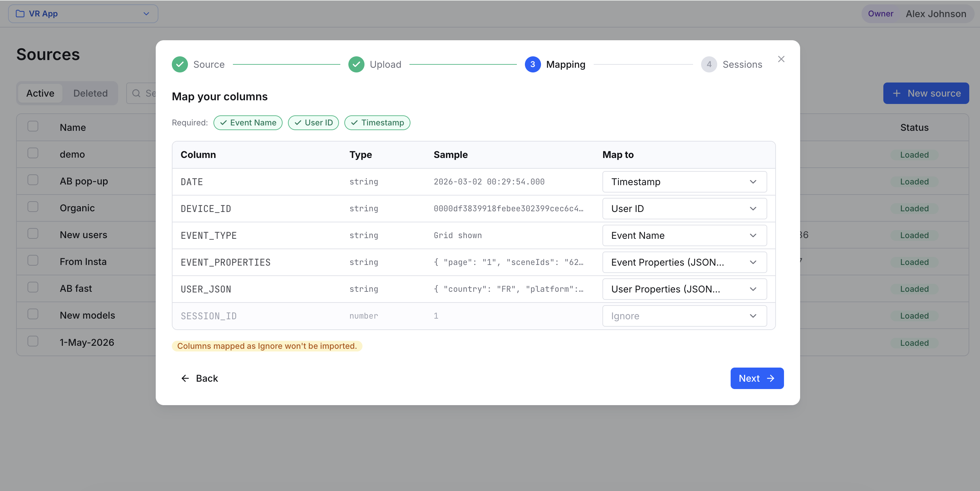The height and width of the screenshot is (491, 980).
Task: Open the Map to dropdown for EVENT_TYPE
Action: tap(684, 235)
